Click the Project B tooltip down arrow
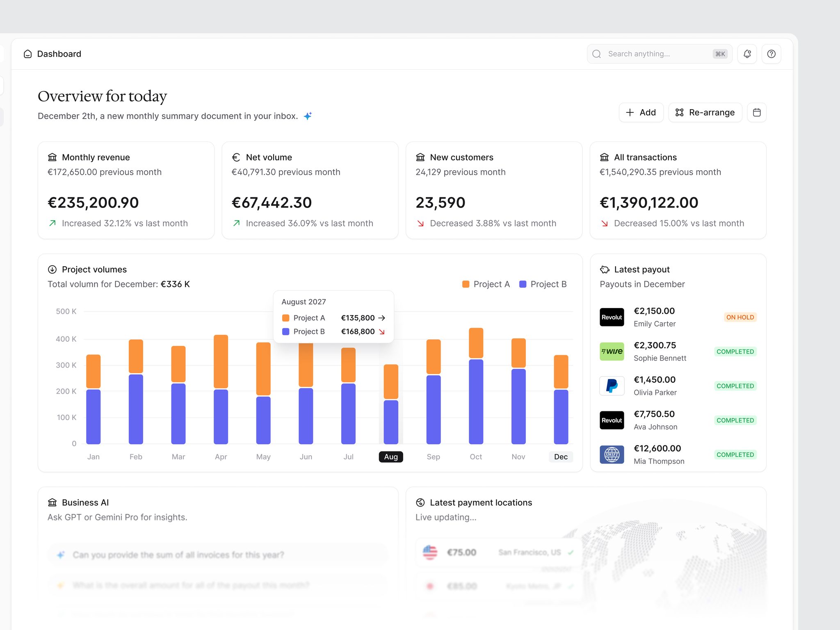The height and width of the screenshot is (630, 840). click(x=381, y=331)
